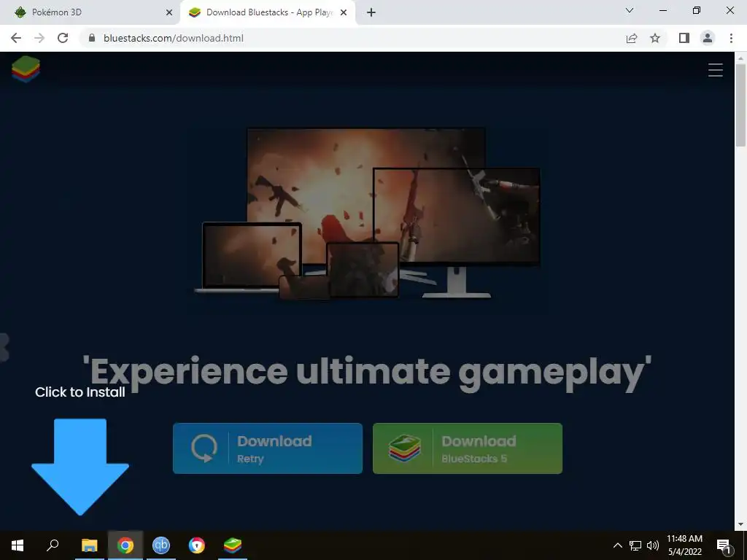Open File Explorer from the taskbar
The image size is (747, 560).
click(89, 545)
